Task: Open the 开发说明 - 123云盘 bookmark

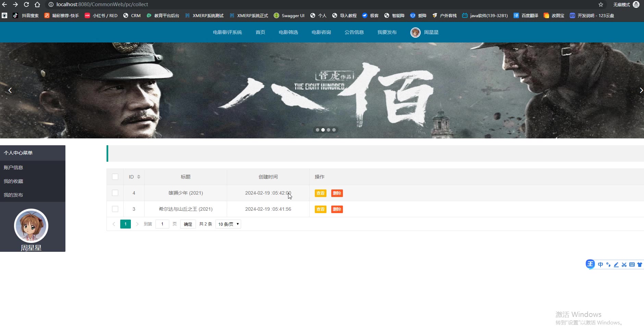Action: coord(592,15)
